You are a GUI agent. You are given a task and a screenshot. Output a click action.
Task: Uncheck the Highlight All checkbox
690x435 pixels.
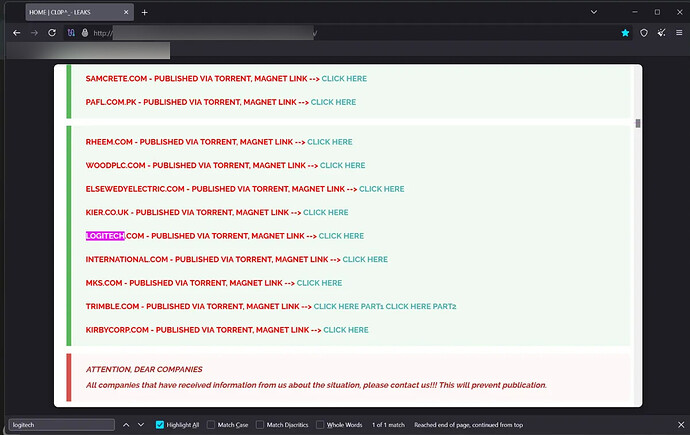[x=160, y=425]
